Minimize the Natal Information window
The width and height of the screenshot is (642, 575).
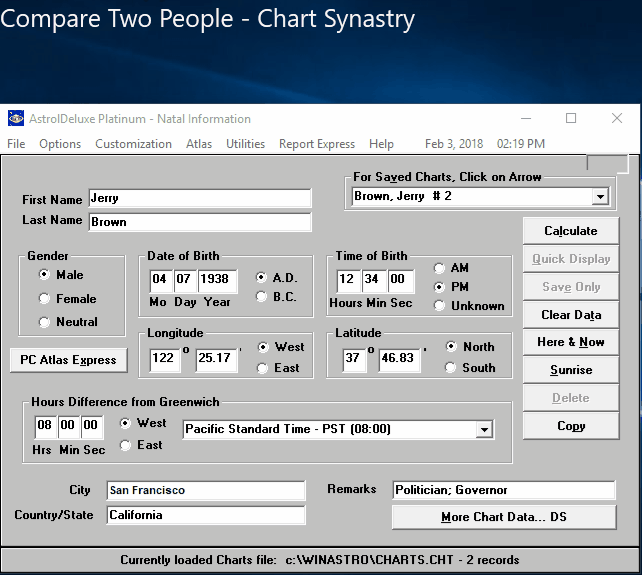click(x=526, y=118)
